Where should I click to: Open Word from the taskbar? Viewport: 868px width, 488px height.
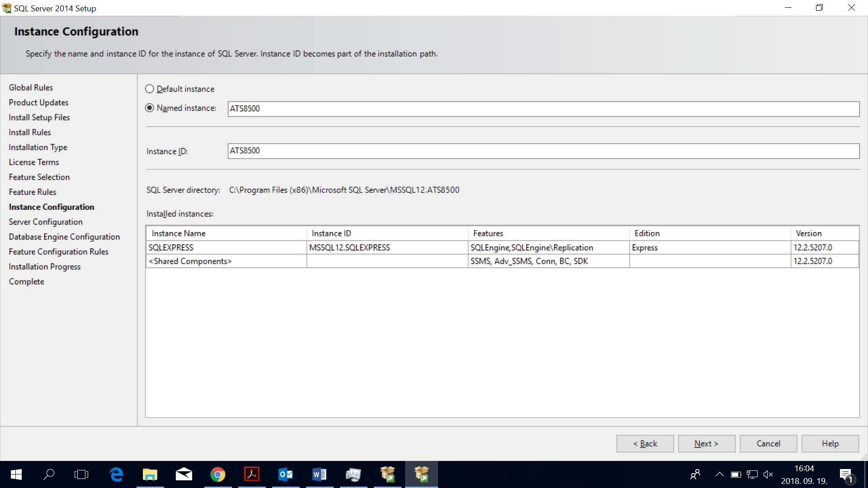coord(320,474)
